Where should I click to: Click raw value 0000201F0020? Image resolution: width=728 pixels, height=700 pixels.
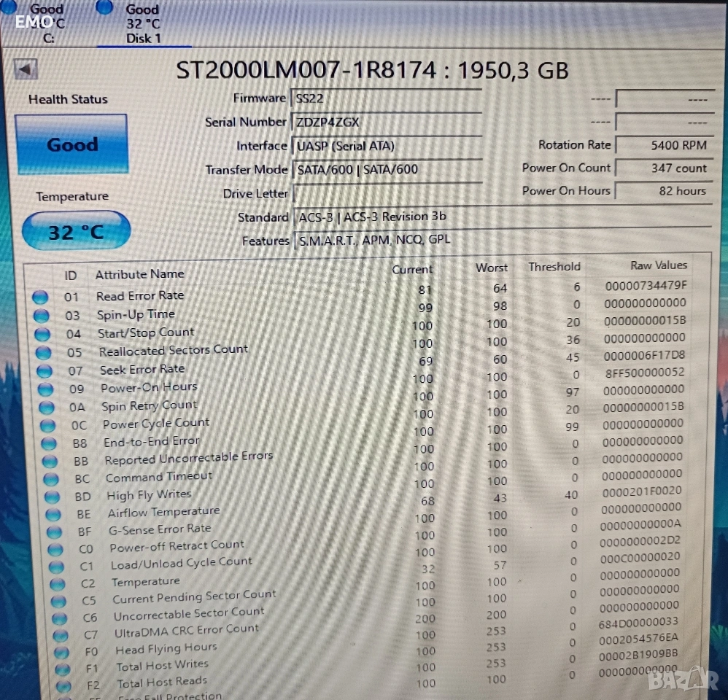coord(642,491)
